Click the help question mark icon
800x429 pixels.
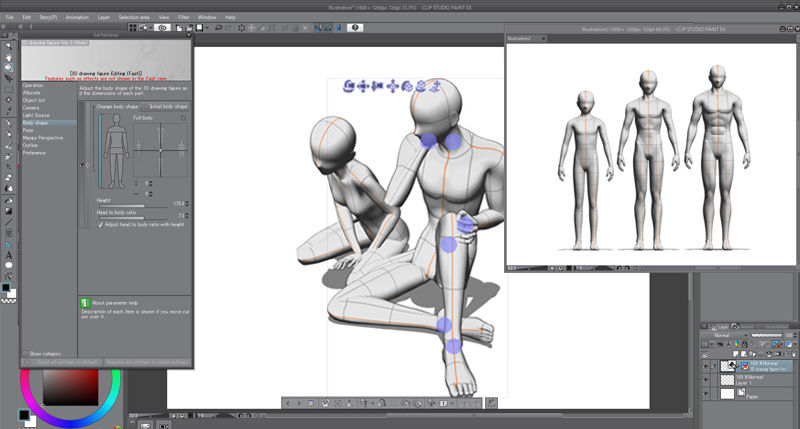[355, 28]
